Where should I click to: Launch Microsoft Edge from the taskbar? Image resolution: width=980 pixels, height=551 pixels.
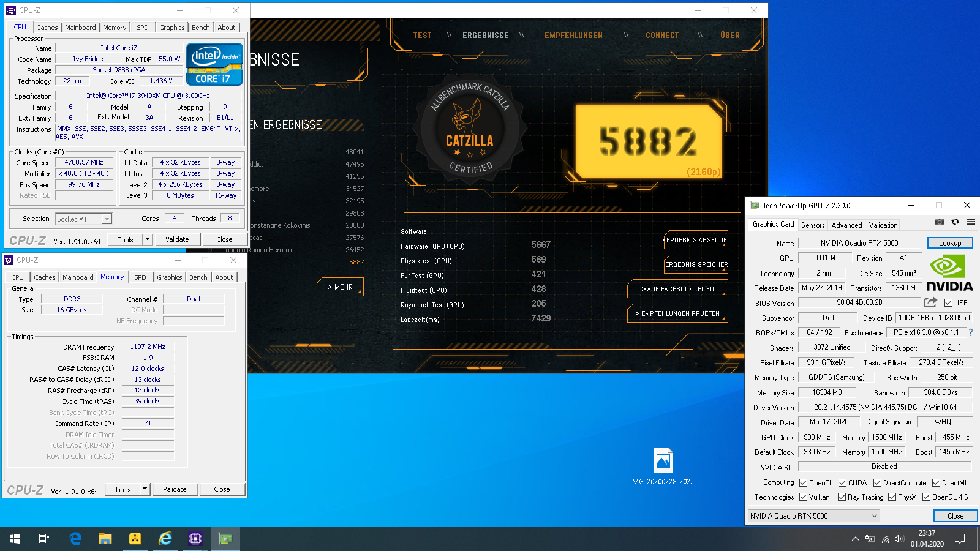pos(75,539)
